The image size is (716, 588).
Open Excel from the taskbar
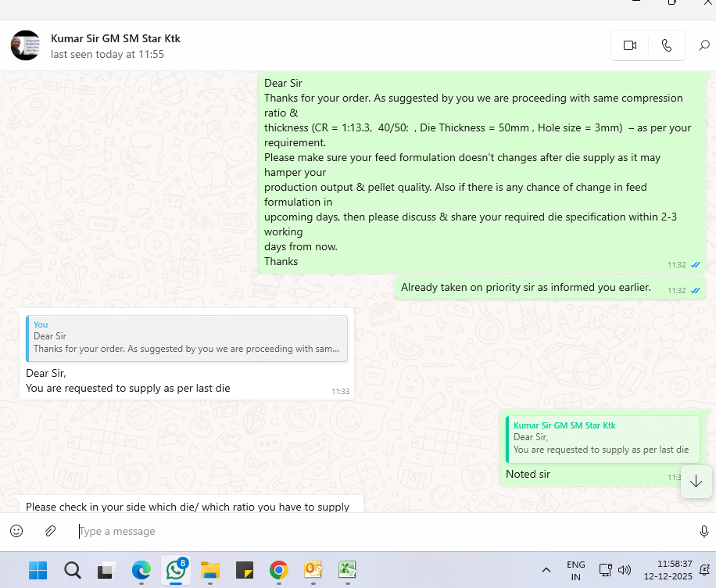(x=347, y=570)
